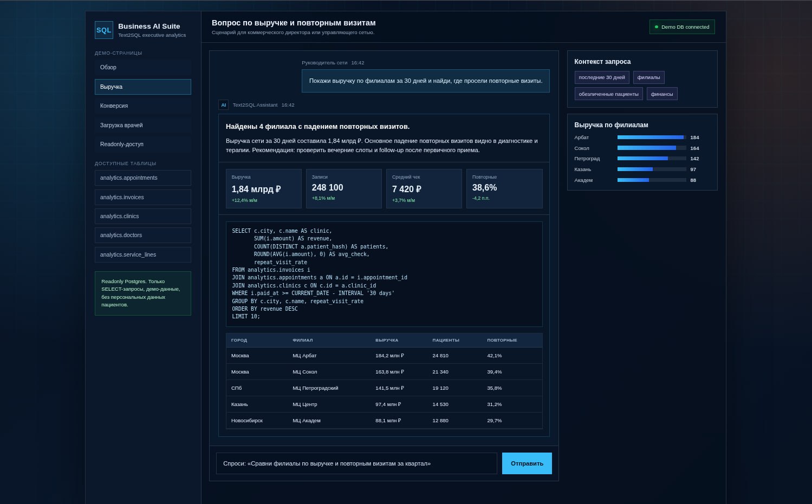Click the Средний чек 7 420 ₽ card
Viewport: 812px width, 504px height.
[424, 188]
